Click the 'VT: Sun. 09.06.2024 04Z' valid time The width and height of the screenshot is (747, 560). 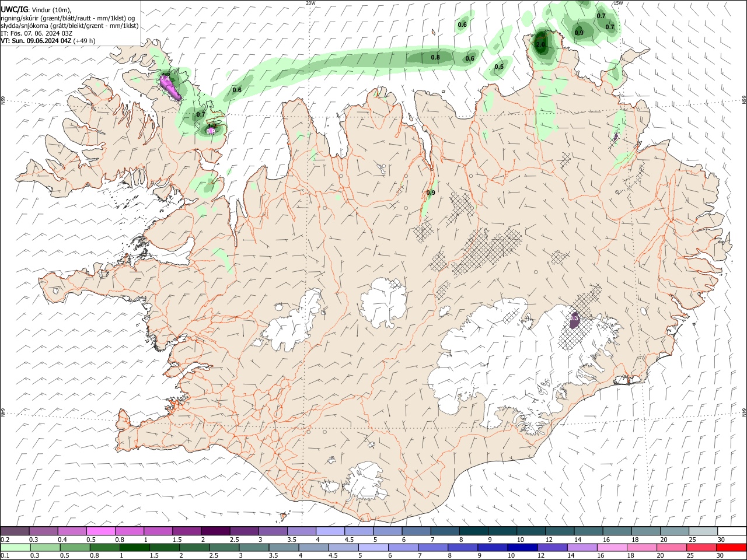tap(36, 41)
